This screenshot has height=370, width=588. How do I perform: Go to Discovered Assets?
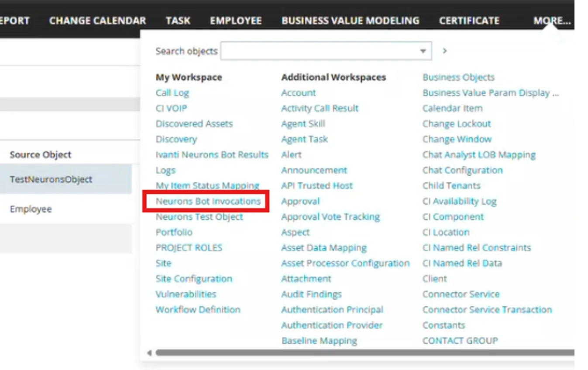click(194, 123)
